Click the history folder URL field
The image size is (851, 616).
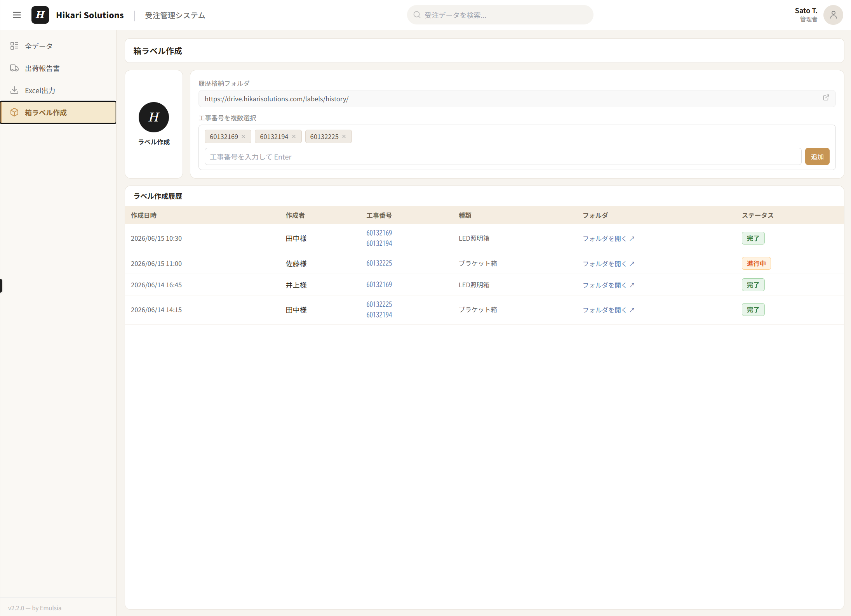pyautogui.click(x=517, y=99)
